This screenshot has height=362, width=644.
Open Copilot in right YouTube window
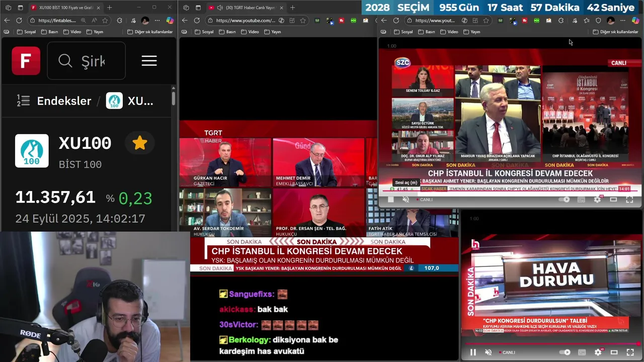pos(635,20)
